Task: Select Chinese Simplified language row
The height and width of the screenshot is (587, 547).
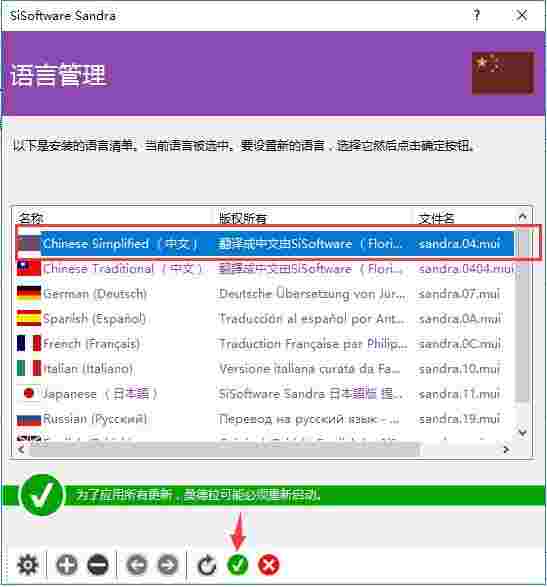Action: (x=265, y=244)
